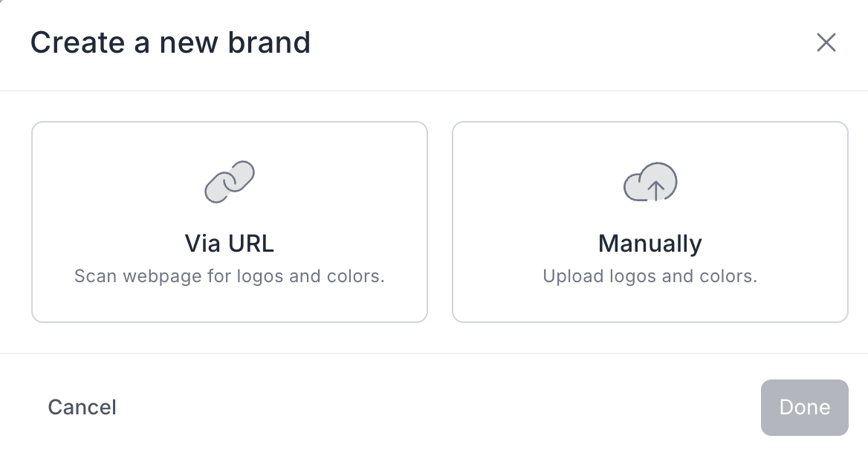Select the Via URL heading
This screenshot has width=868, height=450.
pyautogui.click(x=230, y=244)
